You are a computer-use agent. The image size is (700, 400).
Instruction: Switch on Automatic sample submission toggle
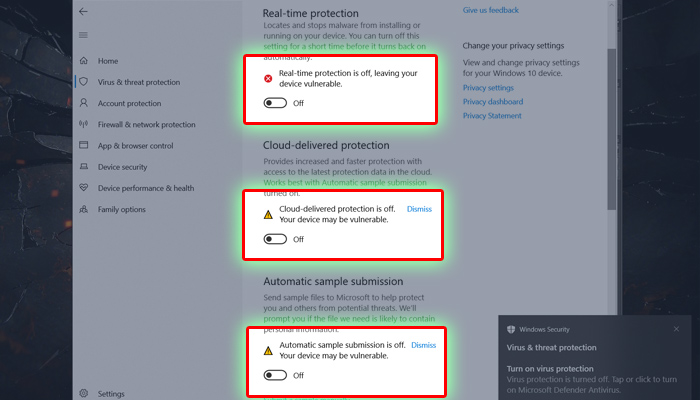[275, 375]
